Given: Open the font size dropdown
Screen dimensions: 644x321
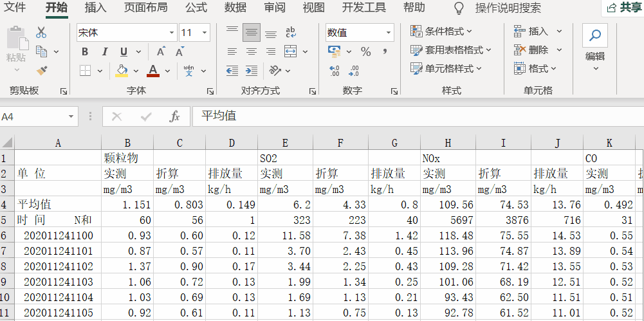Looking at the screenshot, I should pos(204,33).
